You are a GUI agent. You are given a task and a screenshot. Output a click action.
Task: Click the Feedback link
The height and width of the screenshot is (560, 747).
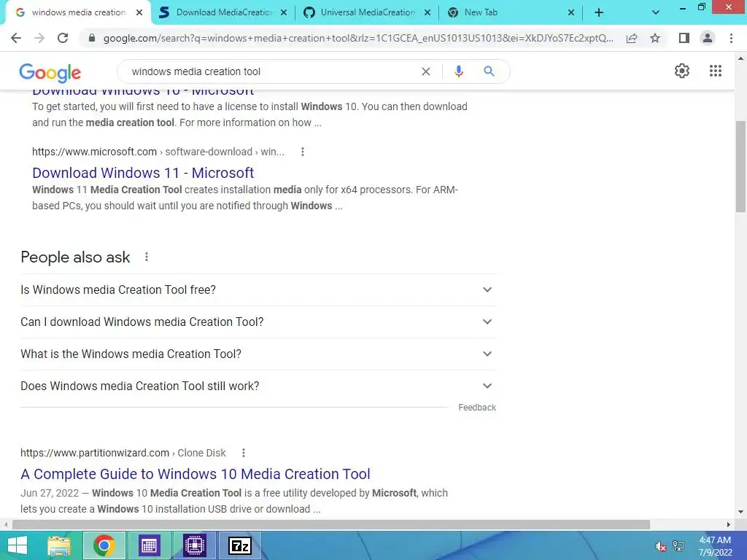477,408
